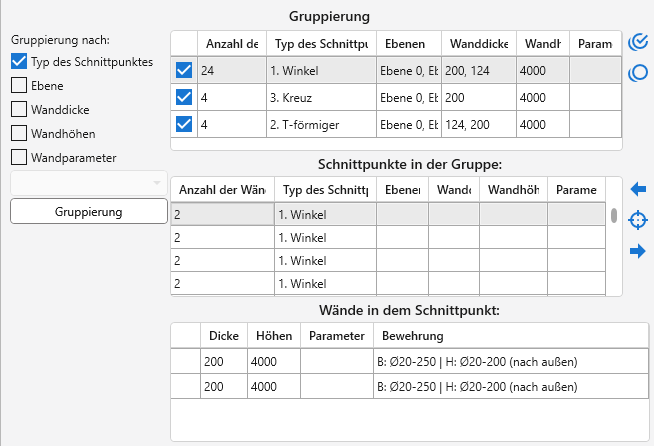The height and width of the screenshot is (446, 654).
Task: Select the highlighted first 1. Winkel row in group list
Action: pos(388,214)
